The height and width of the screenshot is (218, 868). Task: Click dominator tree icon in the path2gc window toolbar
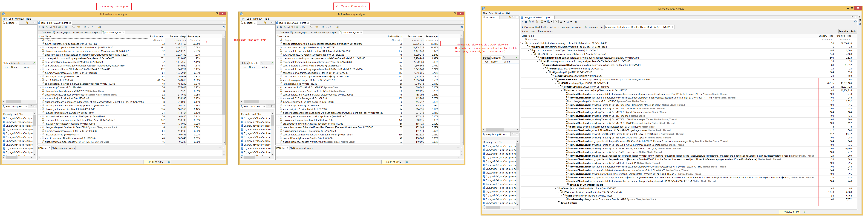pyautogui.click(x=530, y=22)
